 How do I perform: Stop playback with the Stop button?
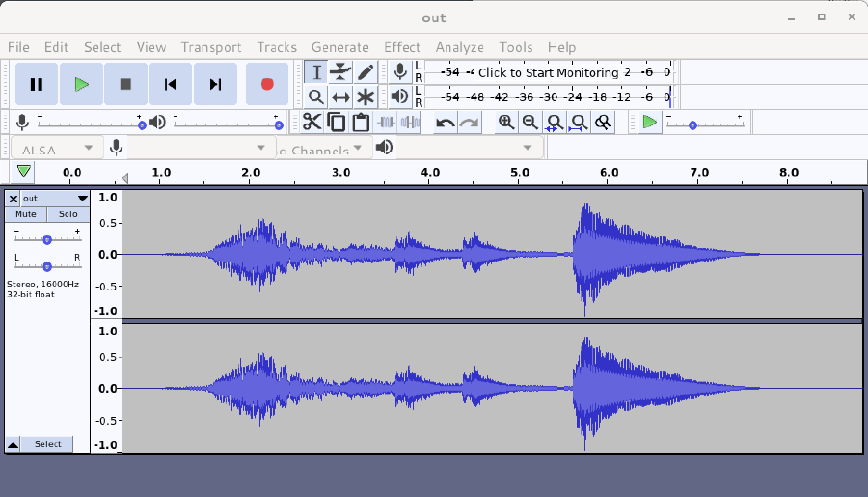pos(125,84)
